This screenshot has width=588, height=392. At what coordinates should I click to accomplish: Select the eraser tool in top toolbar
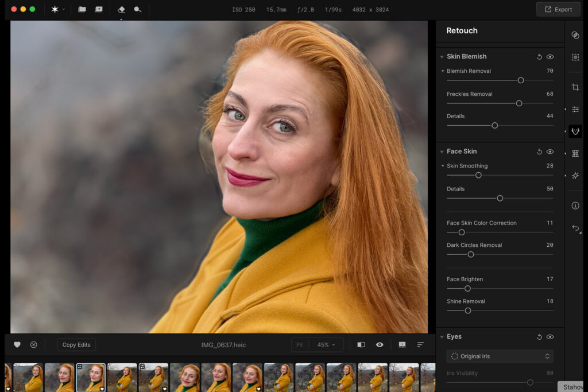click(x=121, y=9)
